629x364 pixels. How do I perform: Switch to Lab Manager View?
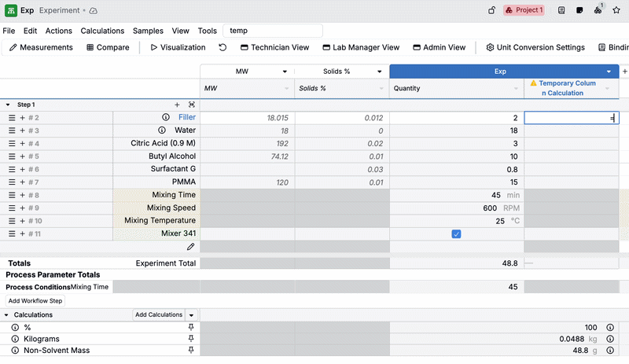360,47
